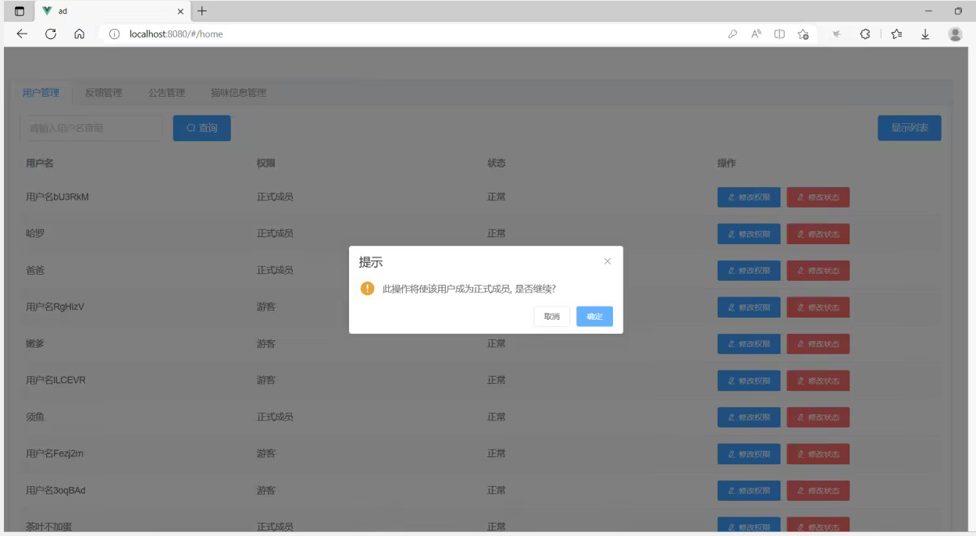Click 修改状态 for user 嫩爹

[x=818, y=344]
